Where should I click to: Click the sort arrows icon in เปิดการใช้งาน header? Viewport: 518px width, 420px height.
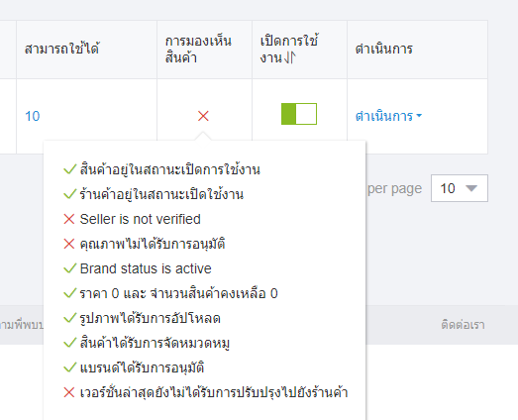(290, 57)
